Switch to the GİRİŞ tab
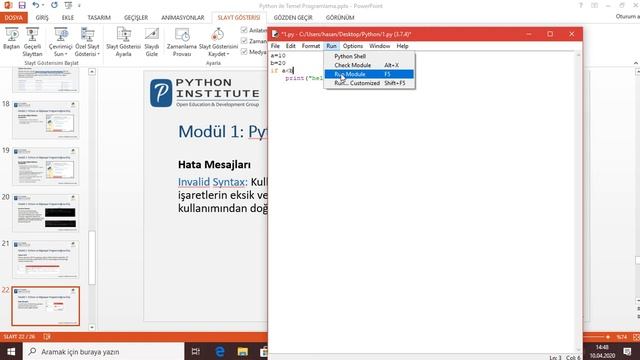The width and height of the screenshot is (640, 360). click(42, 18)
